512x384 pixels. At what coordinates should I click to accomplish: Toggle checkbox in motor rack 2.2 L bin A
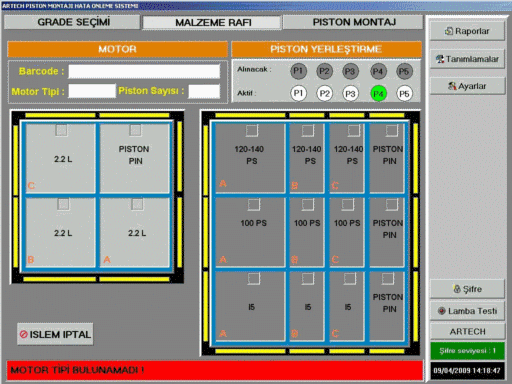pos(137,204)
